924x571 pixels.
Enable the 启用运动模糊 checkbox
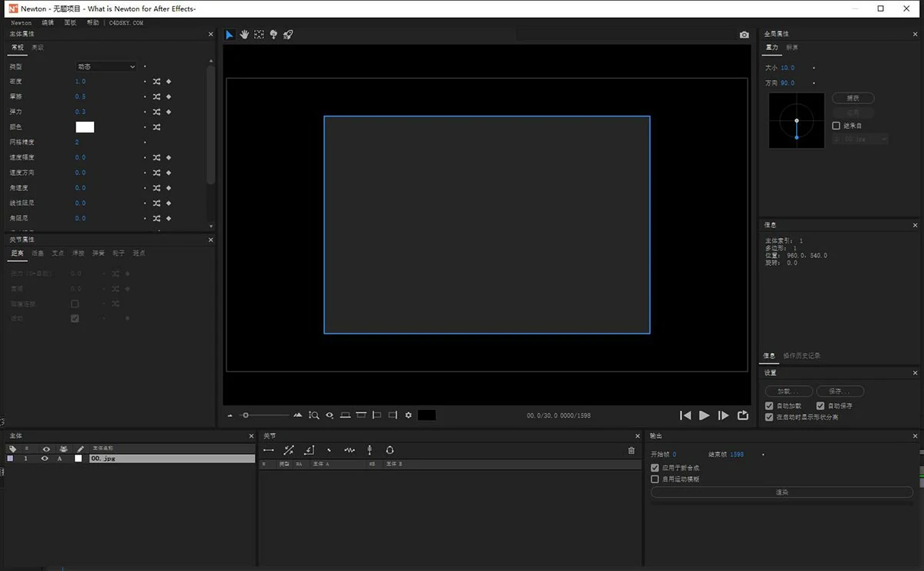click(x=655, y=479)
